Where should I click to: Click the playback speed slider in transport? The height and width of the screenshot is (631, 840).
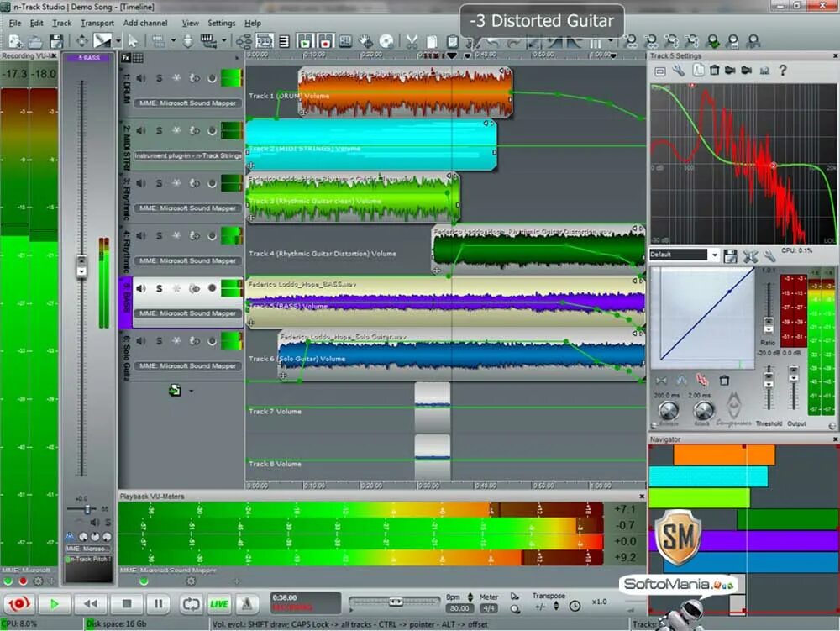click(x=395, y=602)
